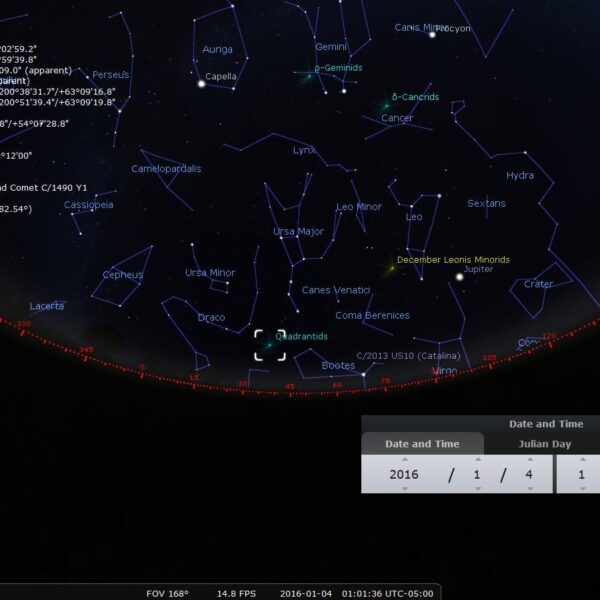Click the Date and Time dialog title bar
The image size is (600, 600).
pos(481,424)
